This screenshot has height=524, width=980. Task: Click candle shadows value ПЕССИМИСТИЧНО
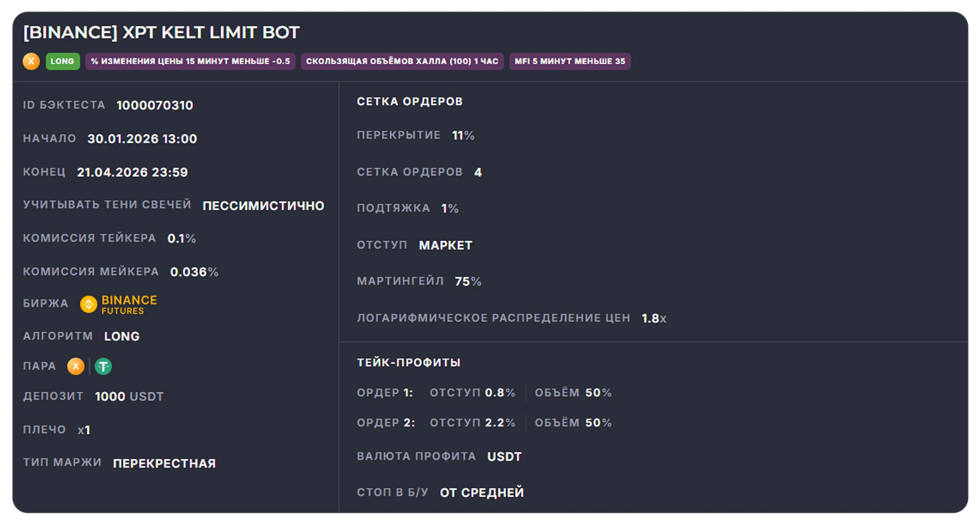coord(263,206)
